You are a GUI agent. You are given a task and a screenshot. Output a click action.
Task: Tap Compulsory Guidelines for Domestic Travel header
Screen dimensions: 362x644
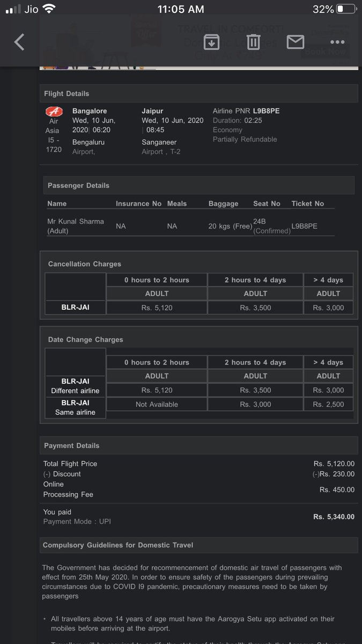(198, 545)
